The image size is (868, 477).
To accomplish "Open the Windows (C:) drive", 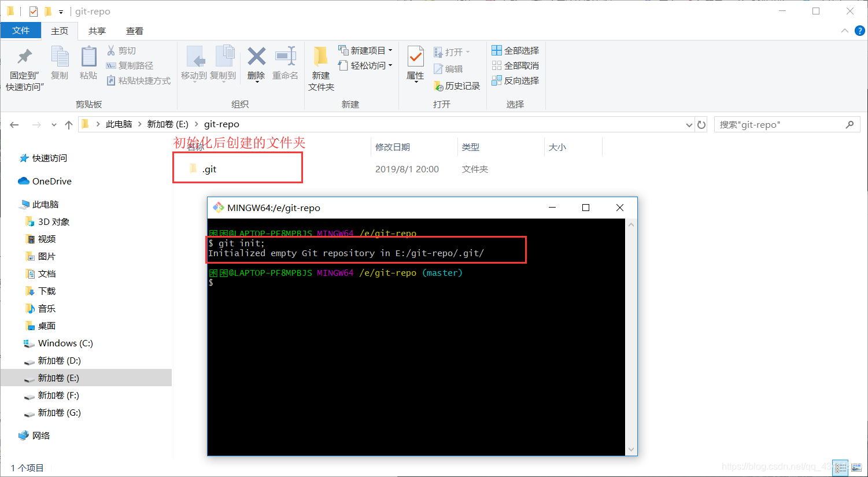I will point(58,343).
